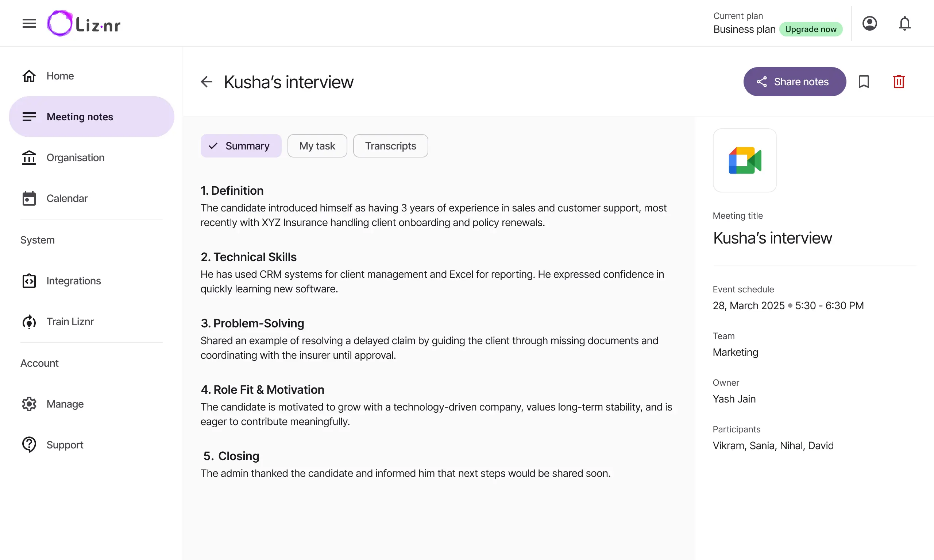Click the Google Meet icon thumbnail
Image resolution: width=934 pixels, height=560 pixels.
pos(745,160)
